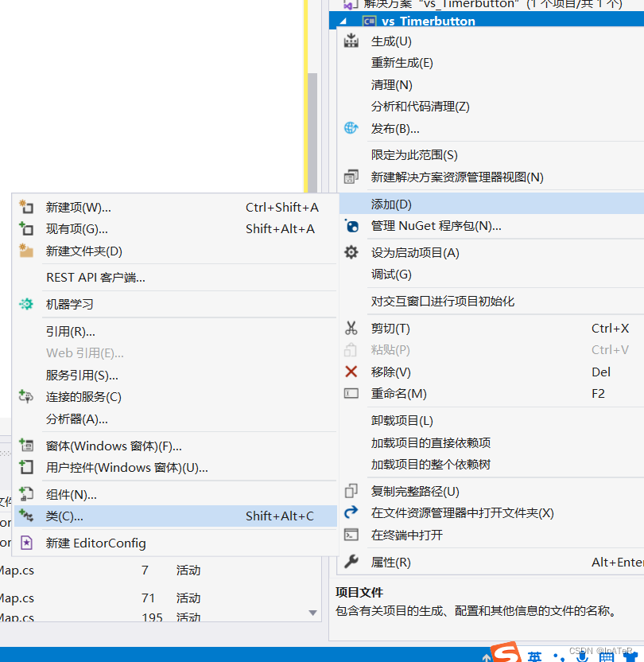Click the Sogou input method S icon
The image size is (644, 662).
(x=506, y=652)
